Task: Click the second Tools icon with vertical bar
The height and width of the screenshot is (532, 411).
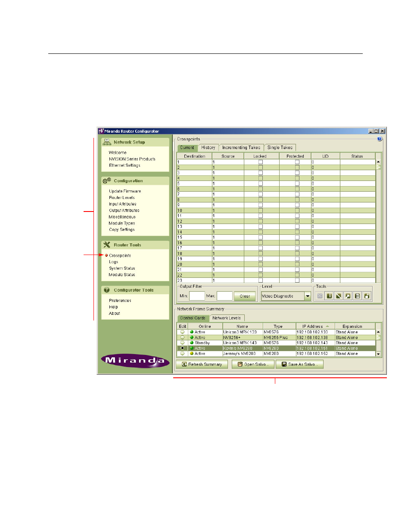Action: (x=329, y=296)
